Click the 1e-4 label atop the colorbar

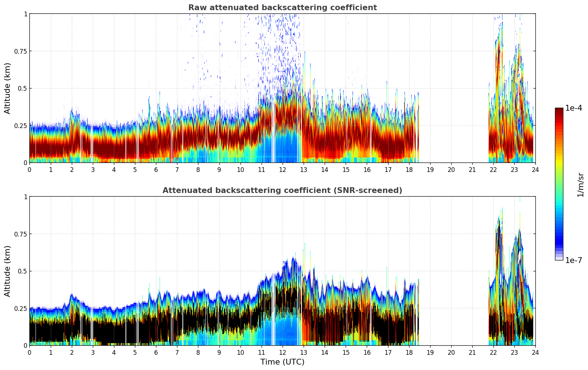pyautogui.click(x=573, y=108)
